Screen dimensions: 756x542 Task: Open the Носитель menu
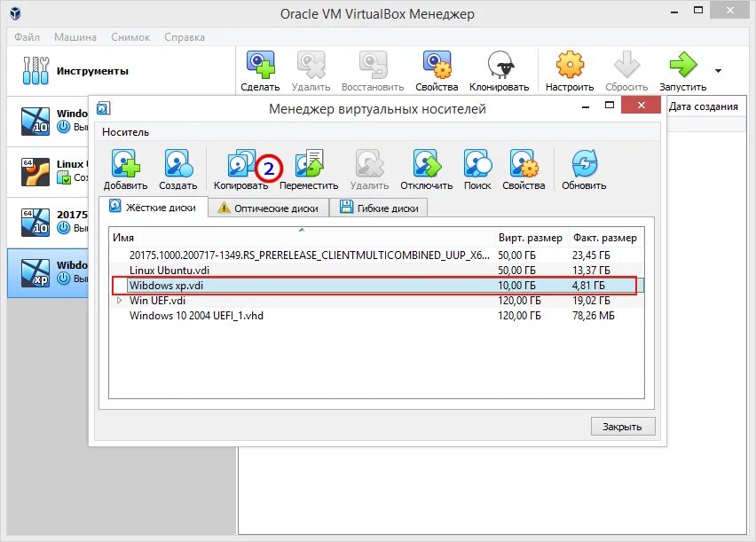coord(125,132)
